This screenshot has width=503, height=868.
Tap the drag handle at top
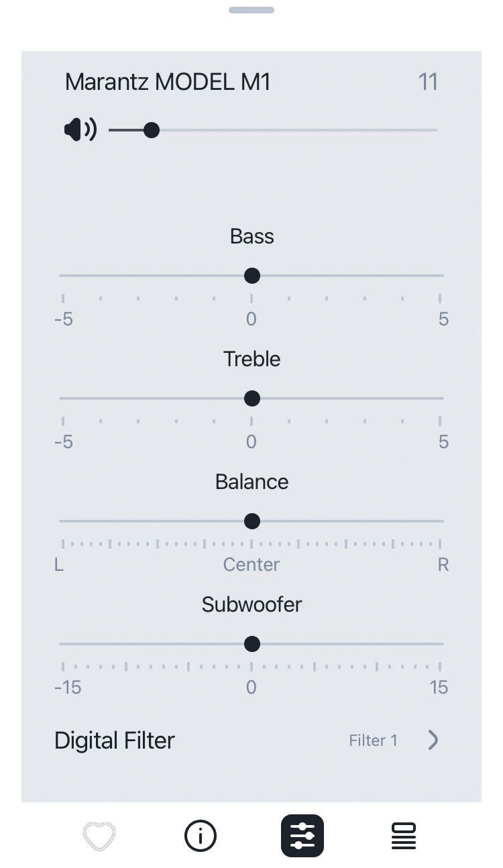click(x=251, y=10)
